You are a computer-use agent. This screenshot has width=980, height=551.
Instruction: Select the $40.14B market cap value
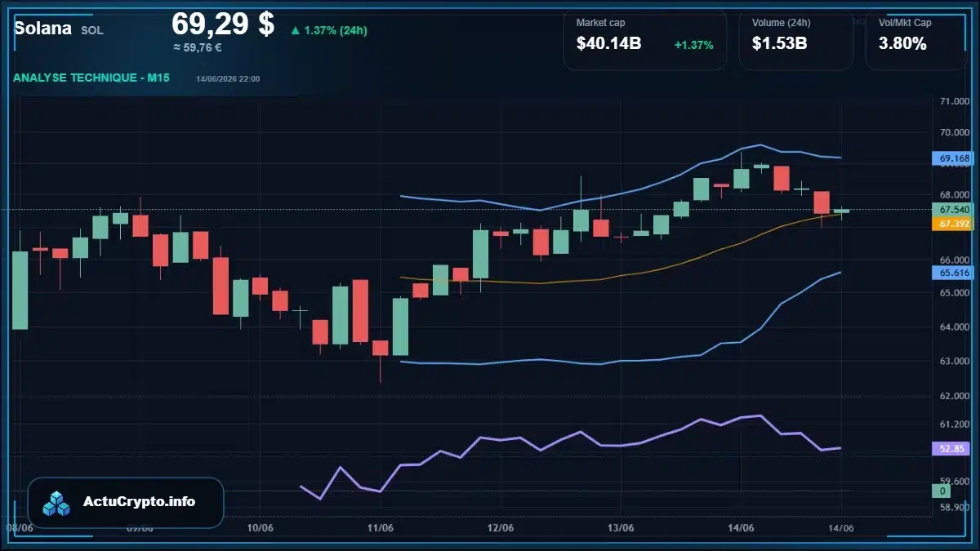(608, 44)
